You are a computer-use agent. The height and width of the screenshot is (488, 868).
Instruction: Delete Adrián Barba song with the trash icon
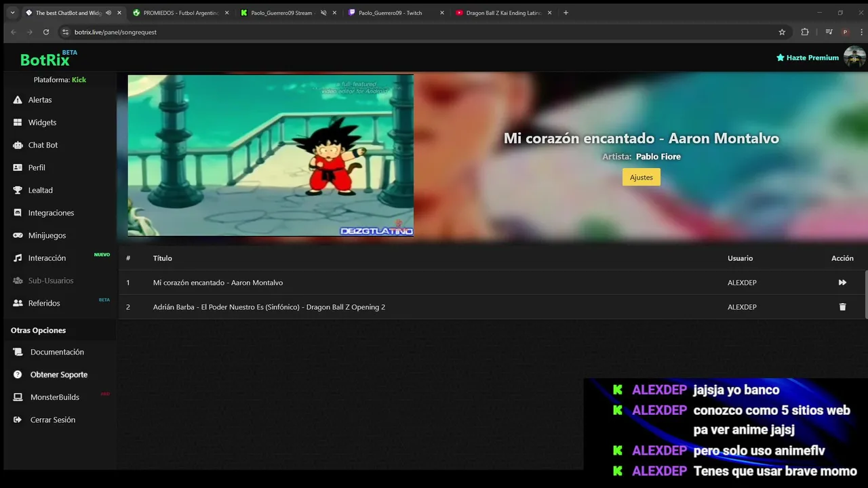pos(842,307)
